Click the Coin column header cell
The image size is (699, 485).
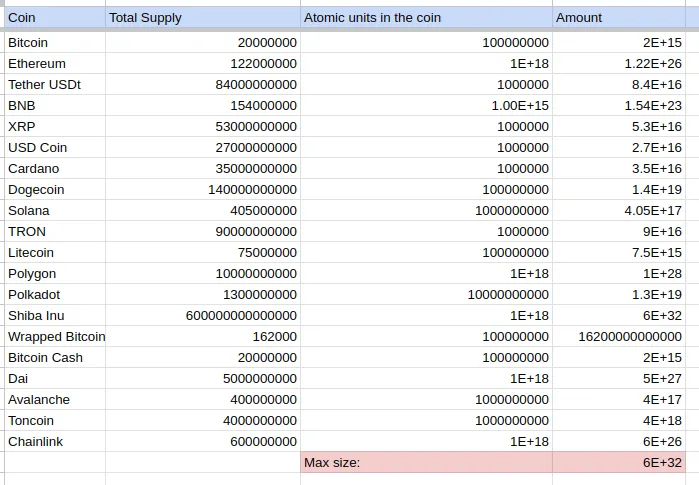(52, 18)
